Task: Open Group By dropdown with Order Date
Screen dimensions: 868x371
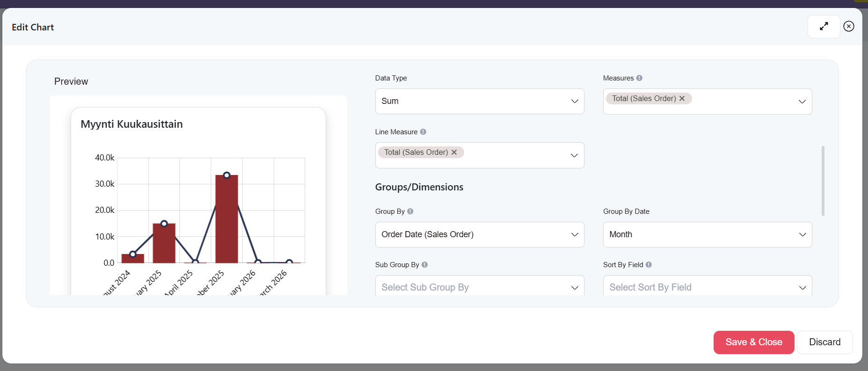Action: [x=479, y=234]
